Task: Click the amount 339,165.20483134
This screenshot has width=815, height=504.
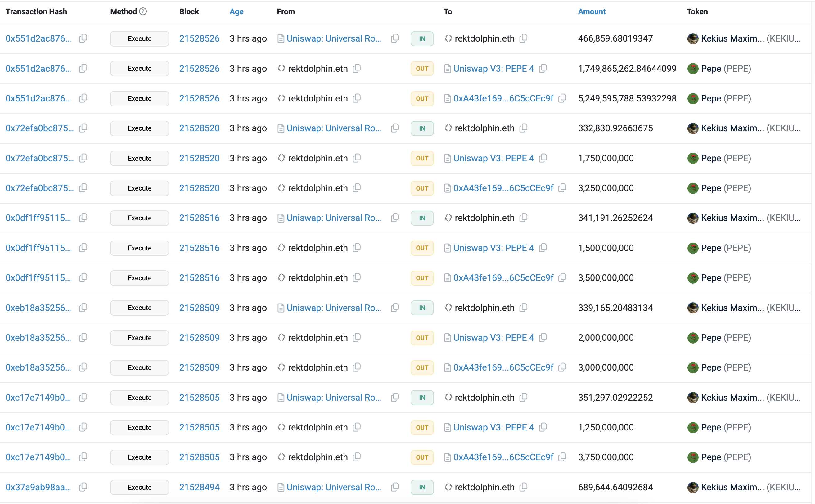Action: coord(615,308)
